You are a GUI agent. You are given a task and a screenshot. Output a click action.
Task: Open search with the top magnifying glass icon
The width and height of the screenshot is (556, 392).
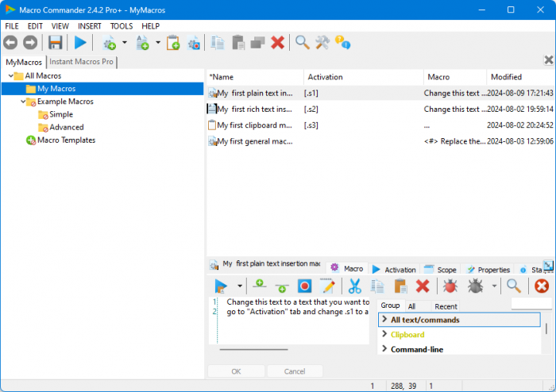pyautogui.click(x=302, y=42)
